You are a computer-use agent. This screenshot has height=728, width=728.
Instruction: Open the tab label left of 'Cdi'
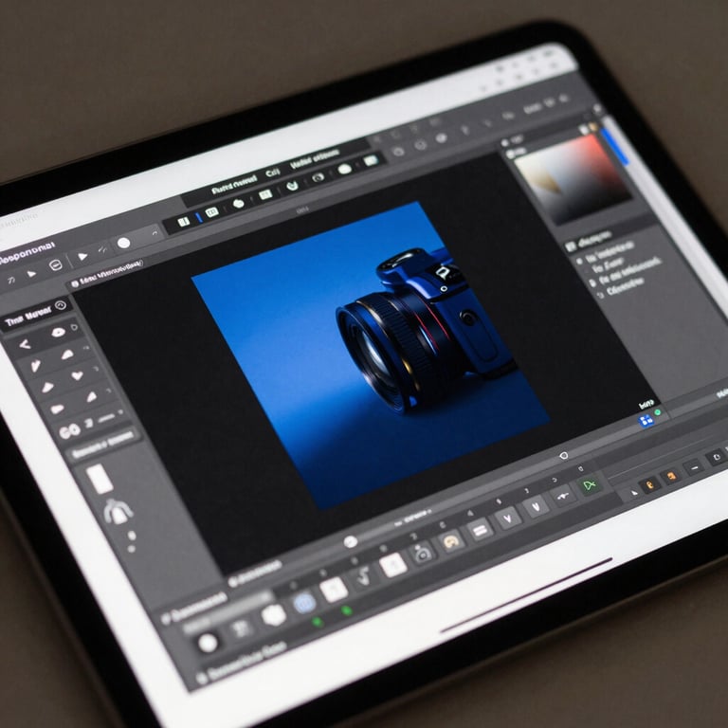coord(234,184)
